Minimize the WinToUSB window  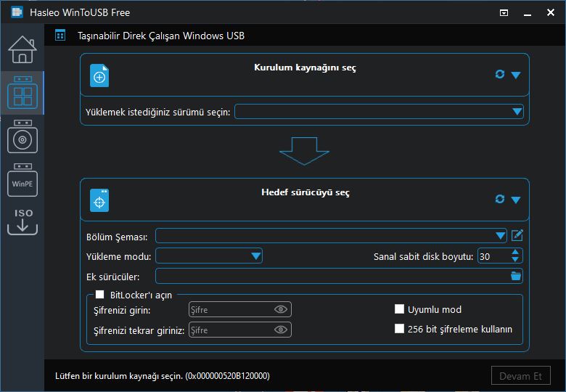(x=528, y=13)
